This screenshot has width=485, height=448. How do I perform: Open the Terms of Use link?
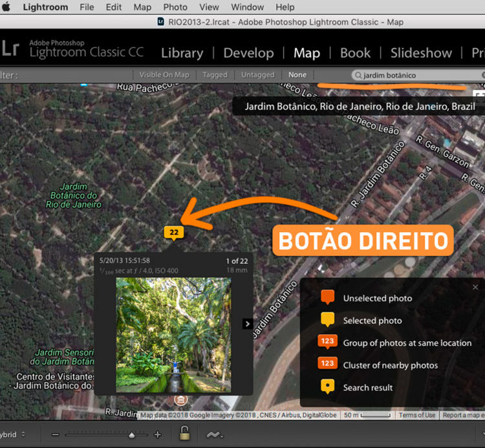417,415
